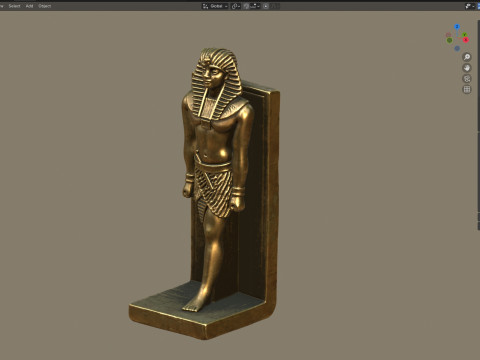Click the negative Z axis circle on gizmo
The image size is (480, 360).
tap(457, 48)
